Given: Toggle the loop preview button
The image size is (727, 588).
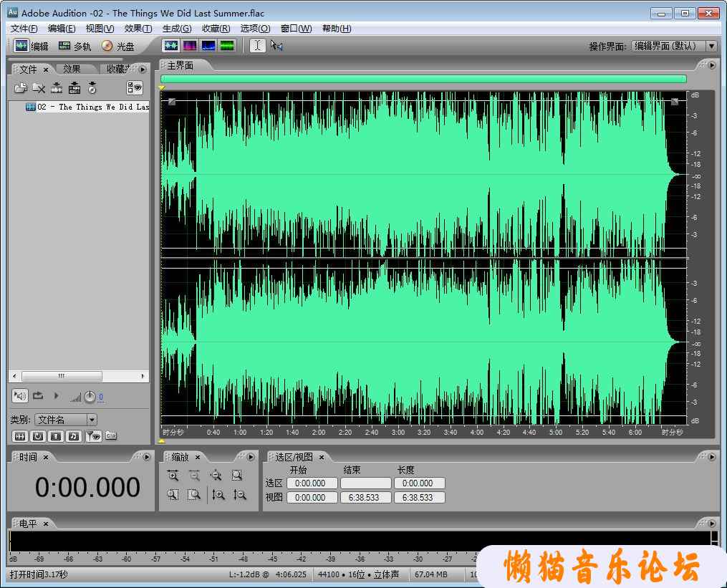Looking at the screenshot, I should pos(38,396).
